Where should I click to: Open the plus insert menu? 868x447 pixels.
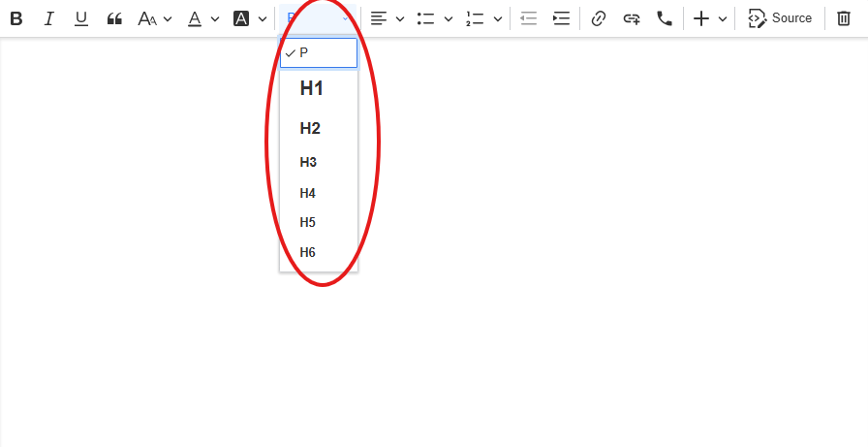(x=701, y=18)
